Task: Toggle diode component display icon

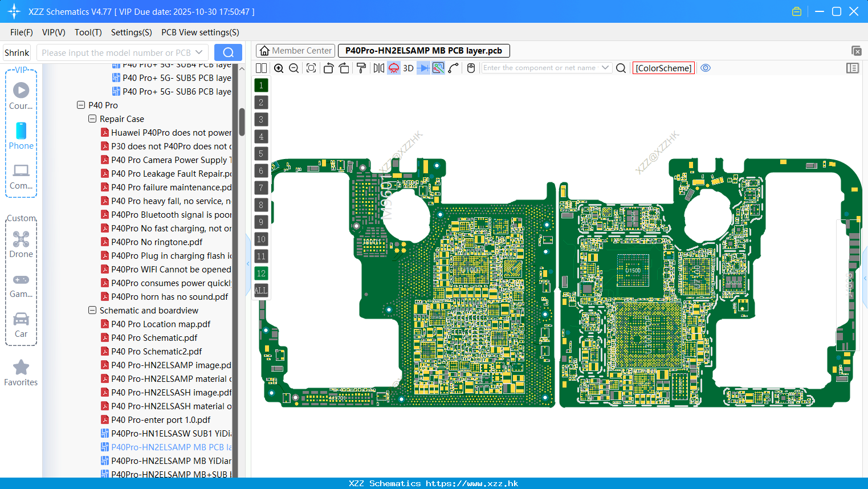Action: 423,68
